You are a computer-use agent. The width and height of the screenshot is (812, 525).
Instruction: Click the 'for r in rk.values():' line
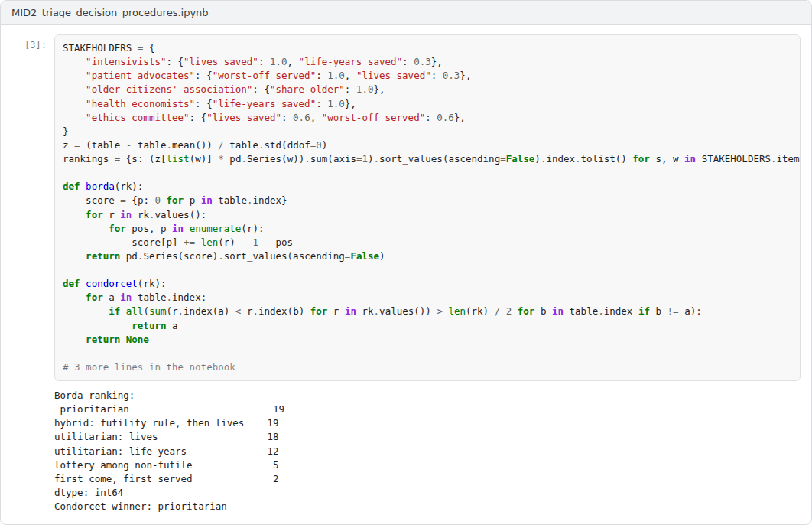point(146,214)
